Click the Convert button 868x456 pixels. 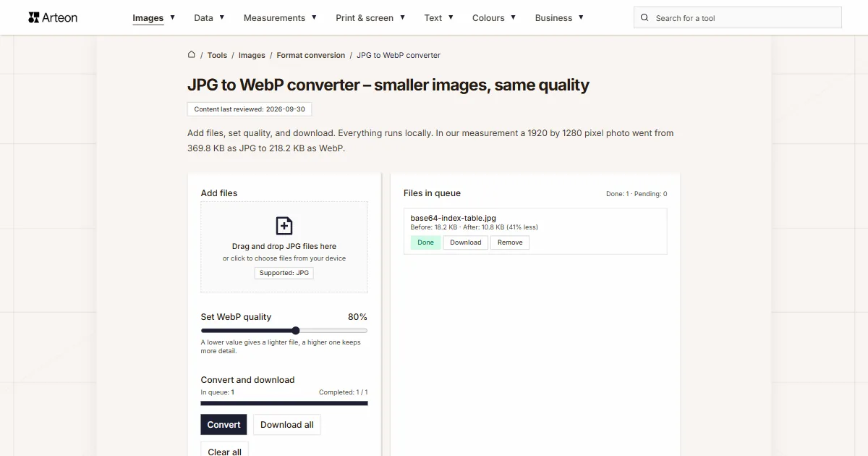click(x=224, y=425)
